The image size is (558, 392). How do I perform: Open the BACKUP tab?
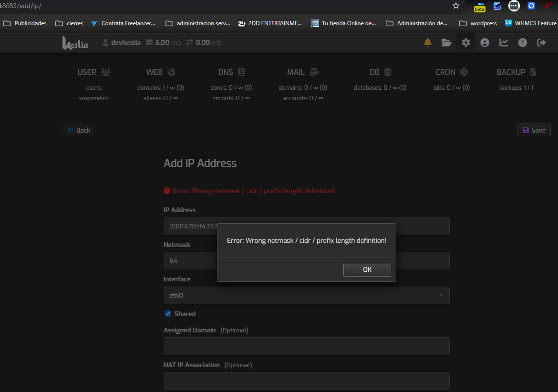click(x=517, y=72)
